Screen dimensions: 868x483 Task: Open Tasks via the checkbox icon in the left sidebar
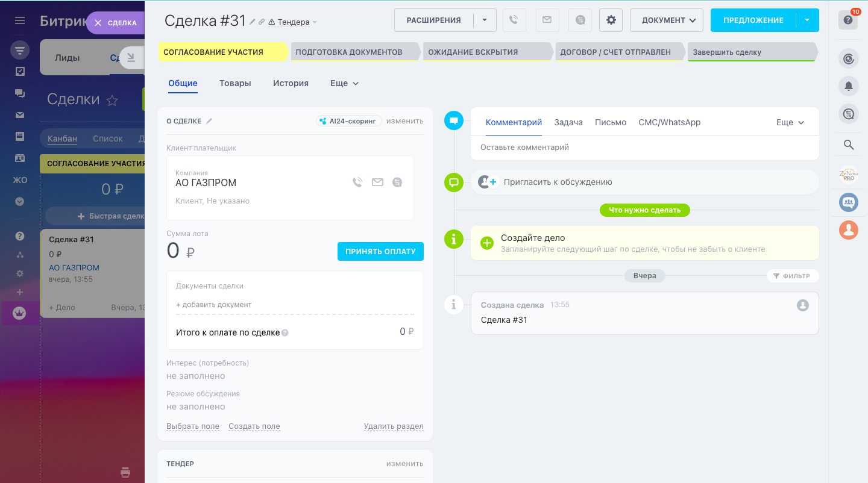coord(20,72)
